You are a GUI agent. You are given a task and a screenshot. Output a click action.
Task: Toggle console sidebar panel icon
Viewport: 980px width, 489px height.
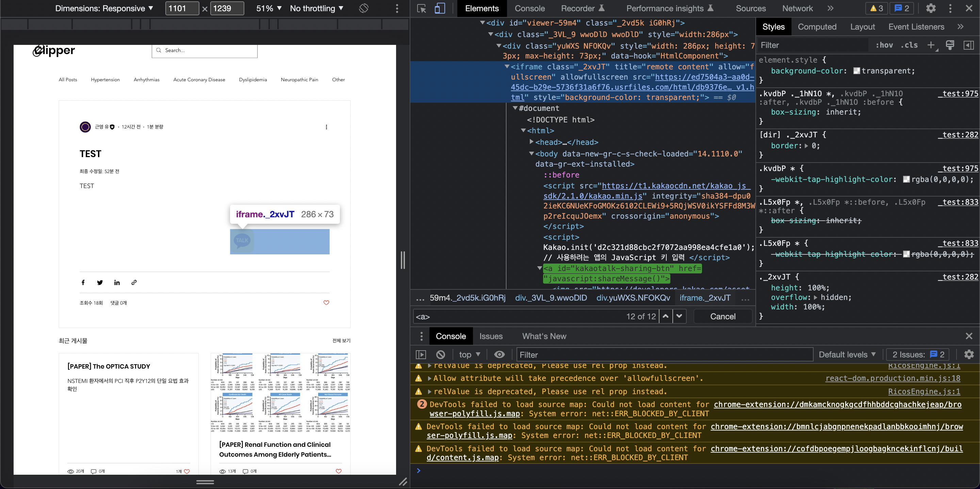point(421,354)
